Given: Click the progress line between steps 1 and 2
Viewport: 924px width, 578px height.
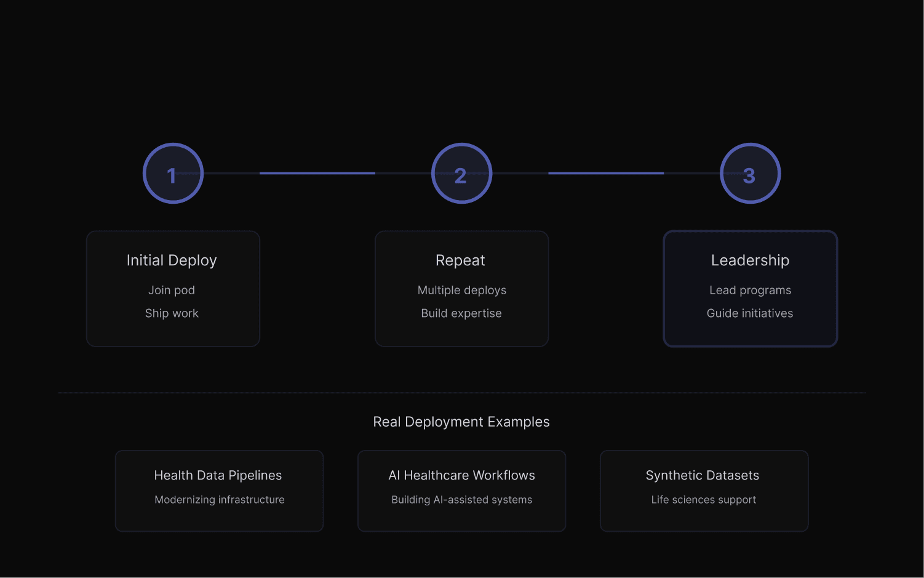Looking at the screenshot, I should pos(317,174).
